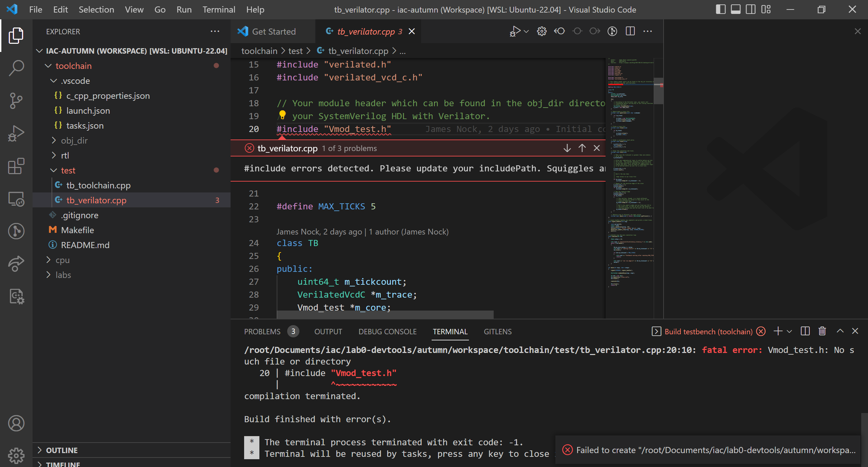This screenshot has height=467, width=868.
Task: Go to the next problem with the down arrow
Action: (567, 148)
